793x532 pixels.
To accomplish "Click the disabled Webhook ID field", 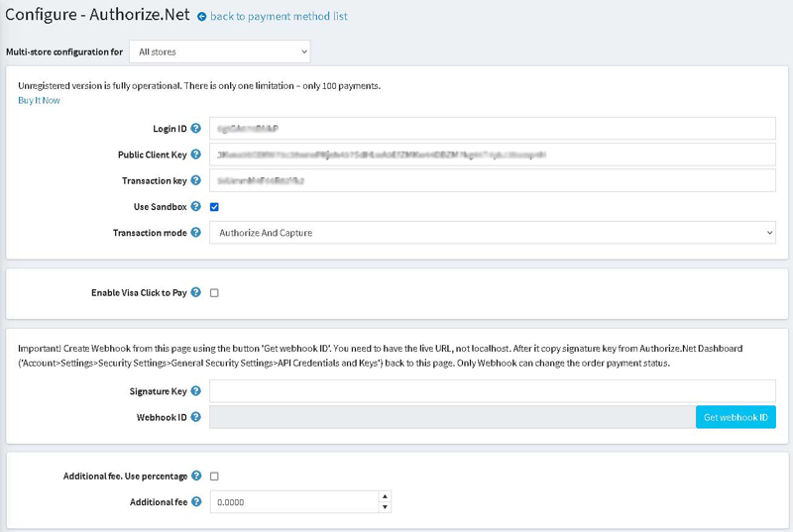I will (x=452, y=417).
